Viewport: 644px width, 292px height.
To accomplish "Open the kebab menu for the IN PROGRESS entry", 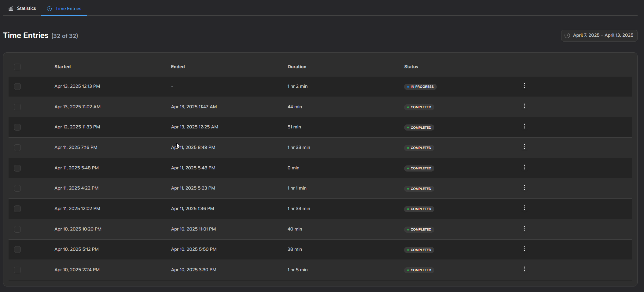I will pos(524,86).
